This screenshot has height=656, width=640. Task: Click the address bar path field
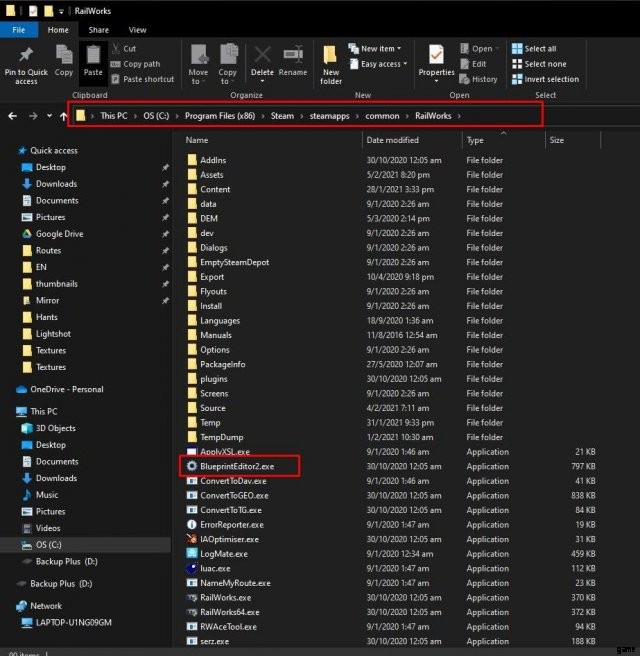pos(300,116)
